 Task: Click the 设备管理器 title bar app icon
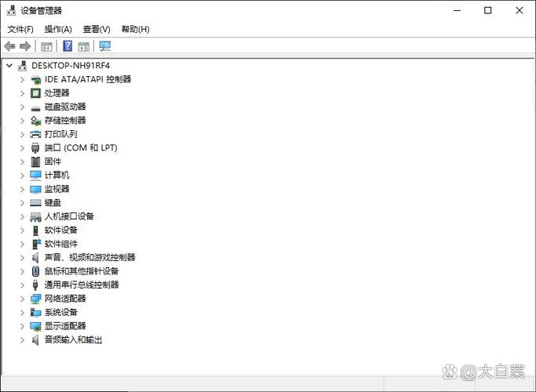click(11, 10)
